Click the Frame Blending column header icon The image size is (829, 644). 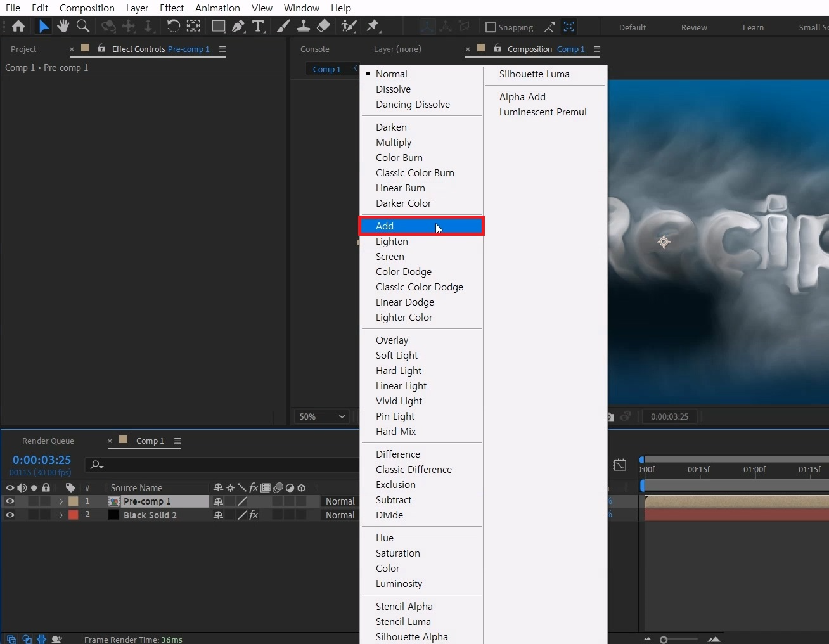tap(266, 487)
